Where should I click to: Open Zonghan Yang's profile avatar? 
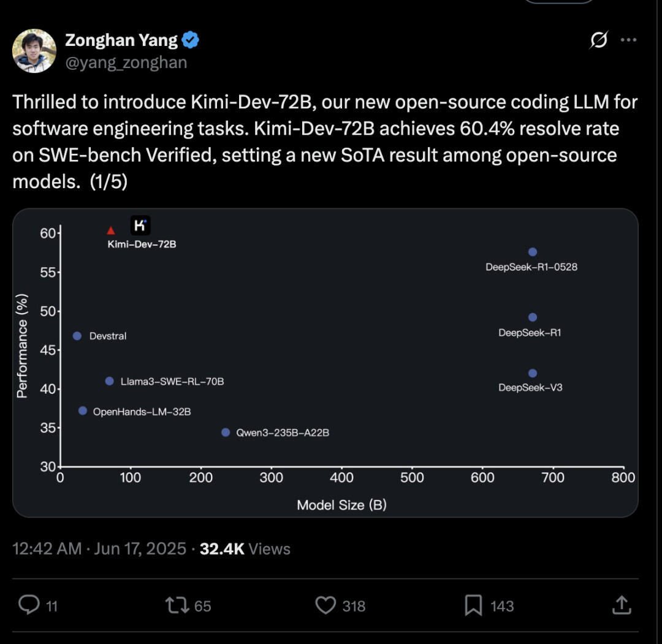tap(34, 51)
